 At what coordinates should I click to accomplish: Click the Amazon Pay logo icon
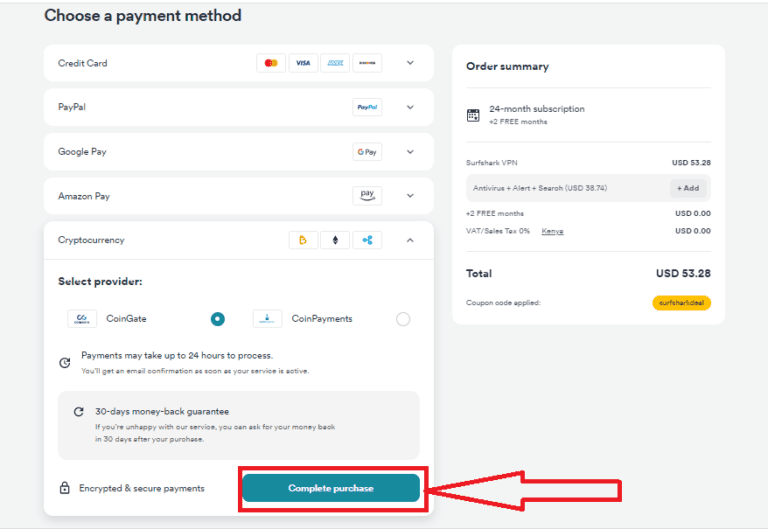(x=367, y=195)
